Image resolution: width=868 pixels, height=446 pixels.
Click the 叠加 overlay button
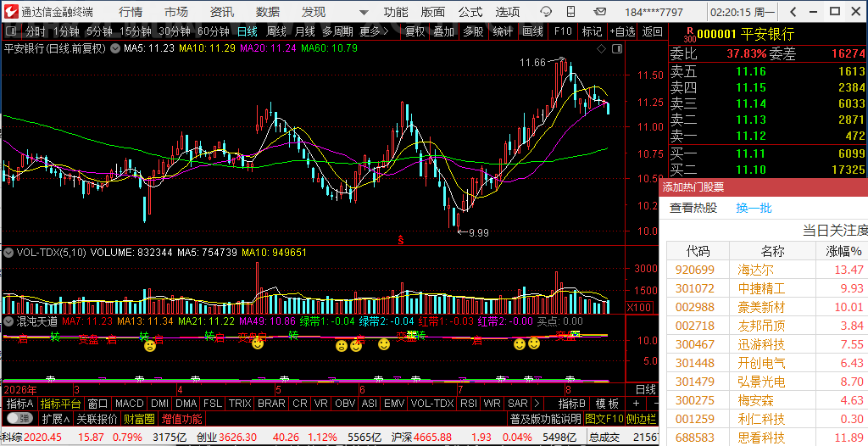click(444, 31)
